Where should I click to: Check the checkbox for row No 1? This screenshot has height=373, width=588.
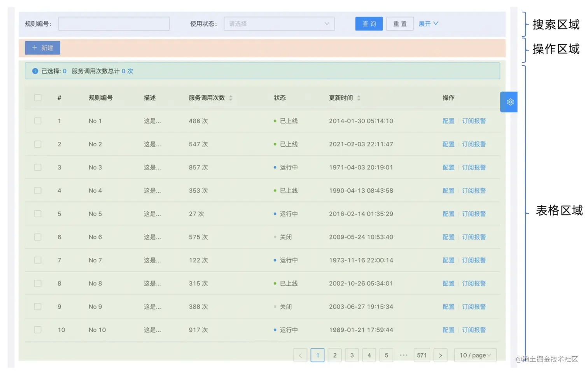click(x=37, y=121)
